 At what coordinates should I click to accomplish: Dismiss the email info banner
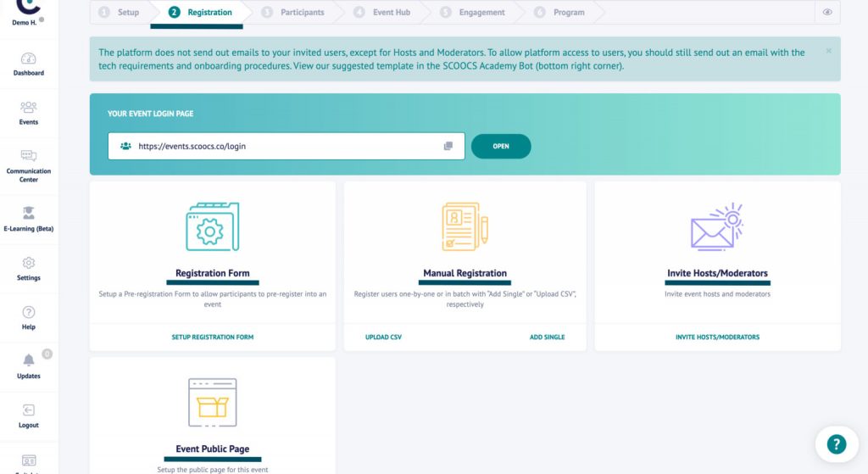click(828, 51)
